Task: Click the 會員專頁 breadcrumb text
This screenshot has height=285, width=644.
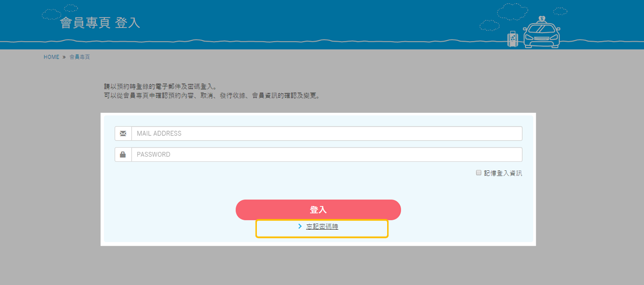Action: pyautogui.click(x=79, y=57)
